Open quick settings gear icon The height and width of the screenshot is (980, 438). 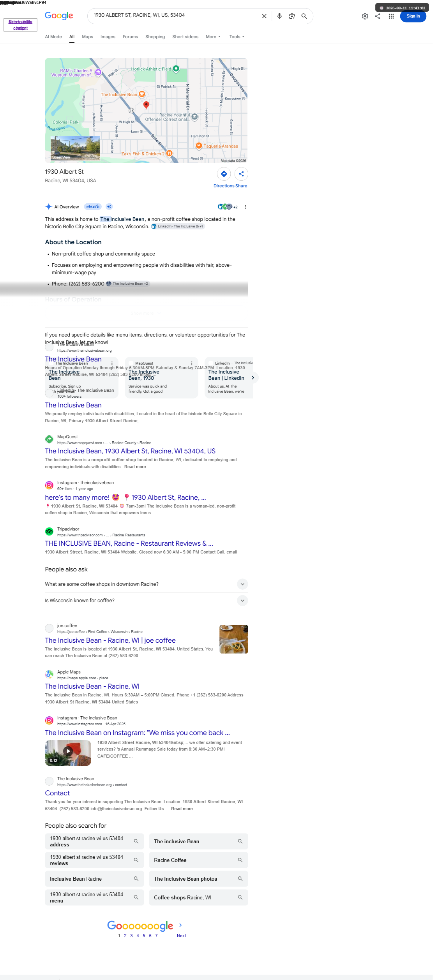(x=365, y=16)
